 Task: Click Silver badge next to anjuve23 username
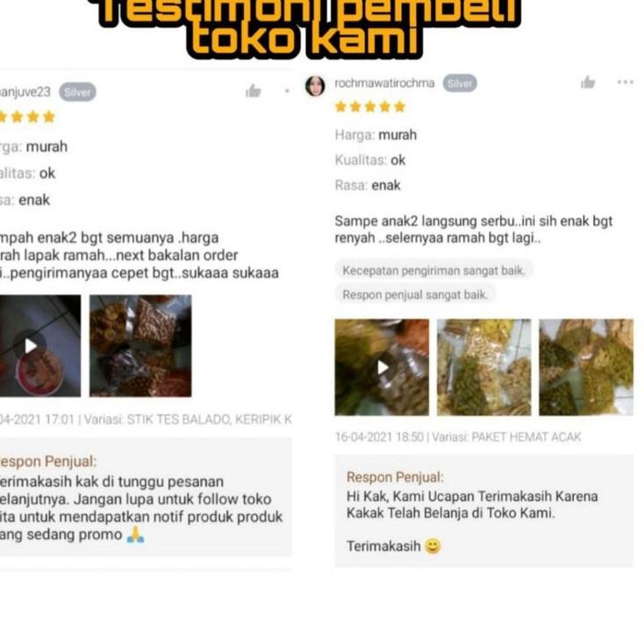coord(77,92)
